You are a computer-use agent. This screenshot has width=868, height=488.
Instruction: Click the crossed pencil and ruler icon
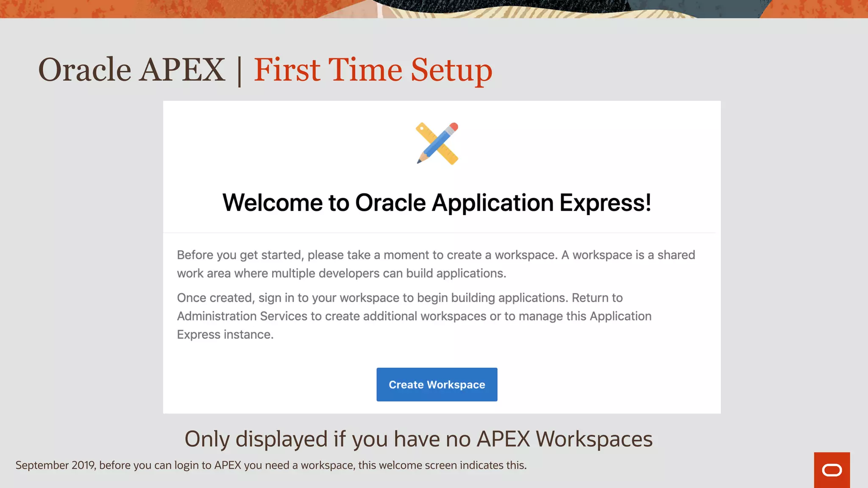(x=437, y=144)
